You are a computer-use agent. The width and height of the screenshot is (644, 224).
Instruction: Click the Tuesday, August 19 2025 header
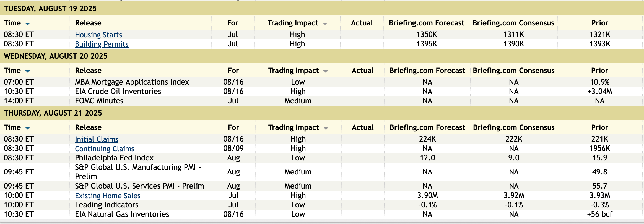50,9
